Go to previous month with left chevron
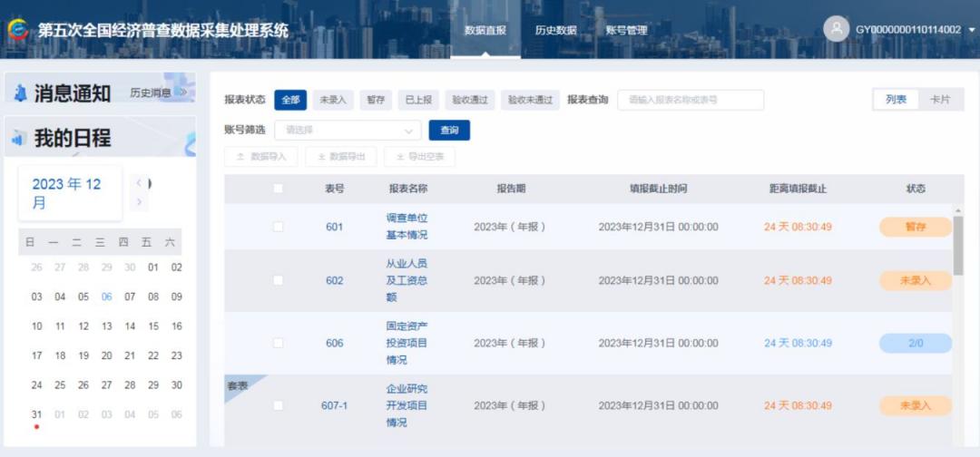980x457 pixels. pyautogui.click(x=139, y=183)
